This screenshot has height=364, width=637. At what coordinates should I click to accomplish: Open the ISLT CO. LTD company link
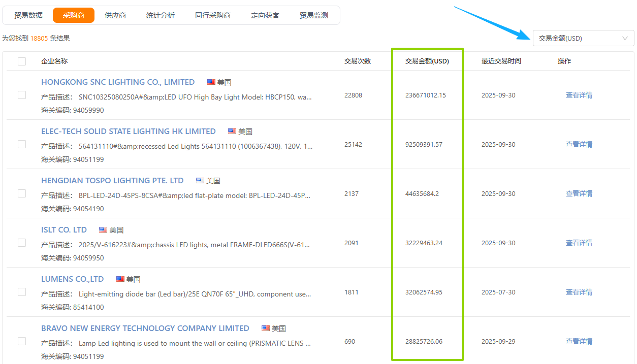tap(64, 229)
